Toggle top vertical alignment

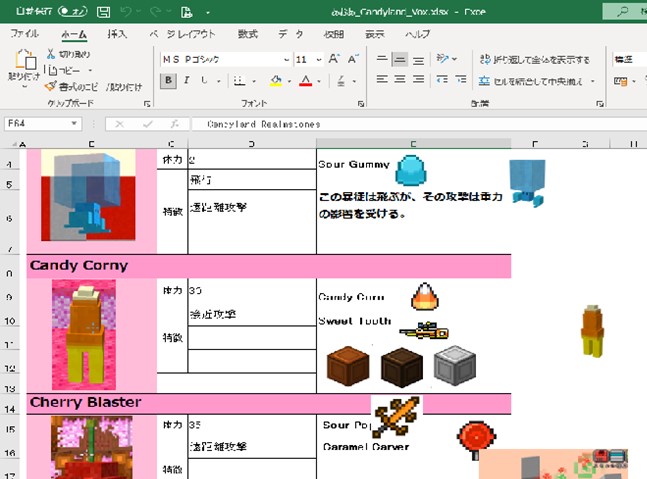(382, 59)
